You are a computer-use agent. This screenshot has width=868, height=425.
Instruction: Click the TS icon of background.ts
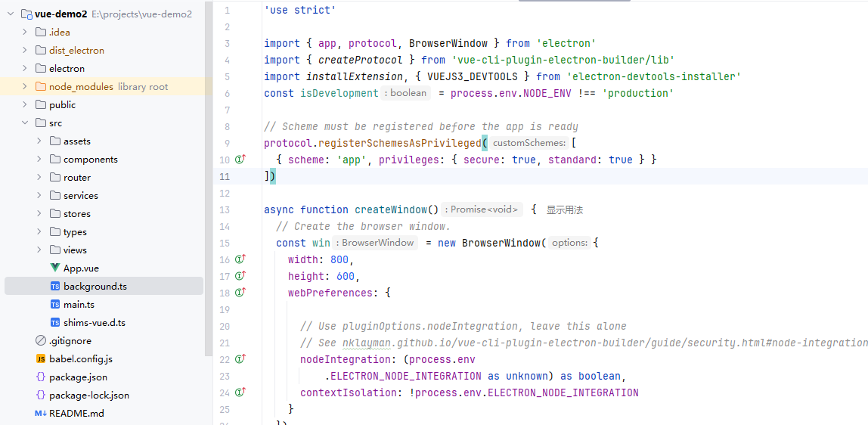[x=55, y=287]
